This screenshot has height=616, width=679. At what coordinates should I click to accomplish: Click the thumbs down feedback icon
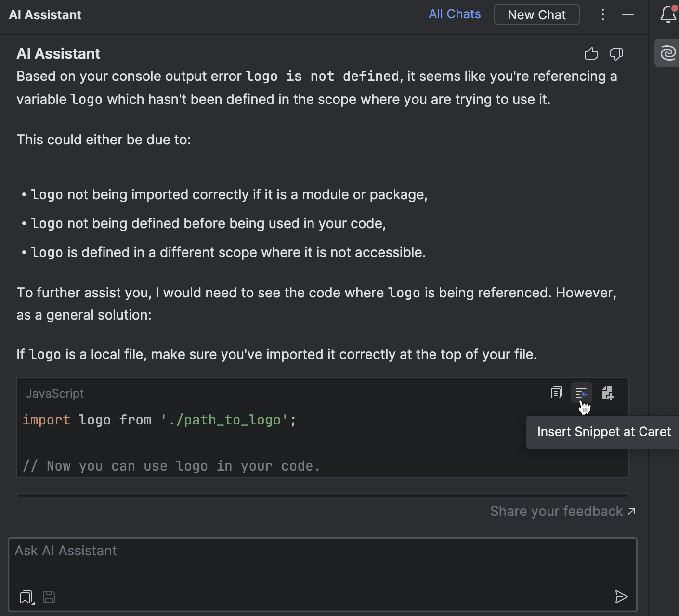coord(616,54)
